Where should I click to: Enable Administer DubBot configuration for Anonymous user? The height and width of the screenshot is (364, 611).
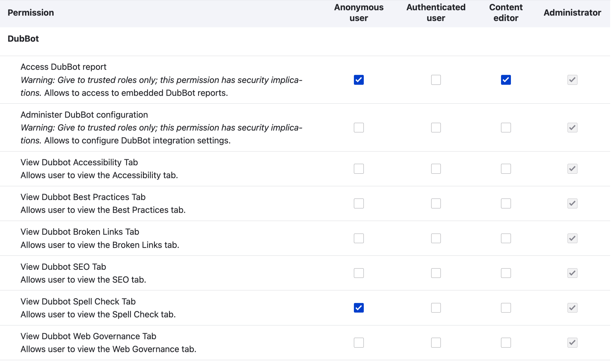(x=359, y=128)
